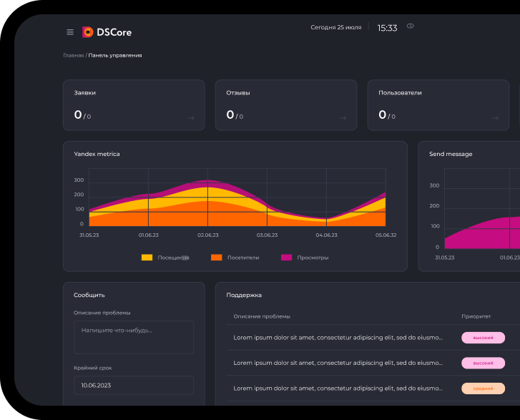520x420 pixels.
Task: Sort by Приоритет column header
Action: click(476, 316)
